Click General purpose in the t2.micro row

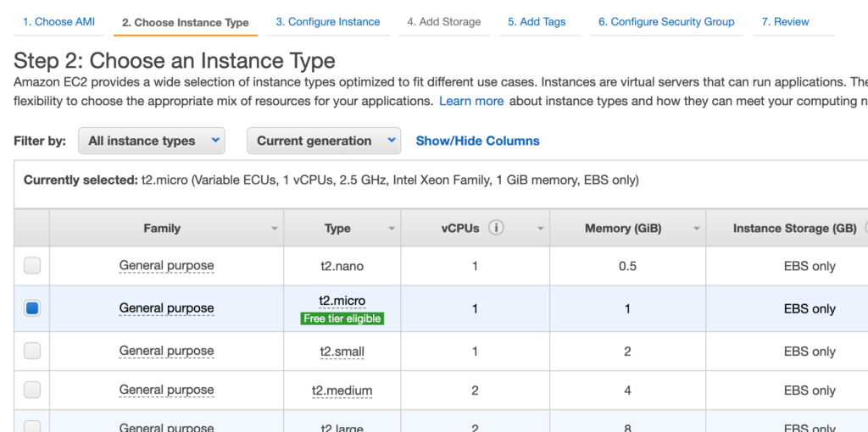(x=166, y=308)
